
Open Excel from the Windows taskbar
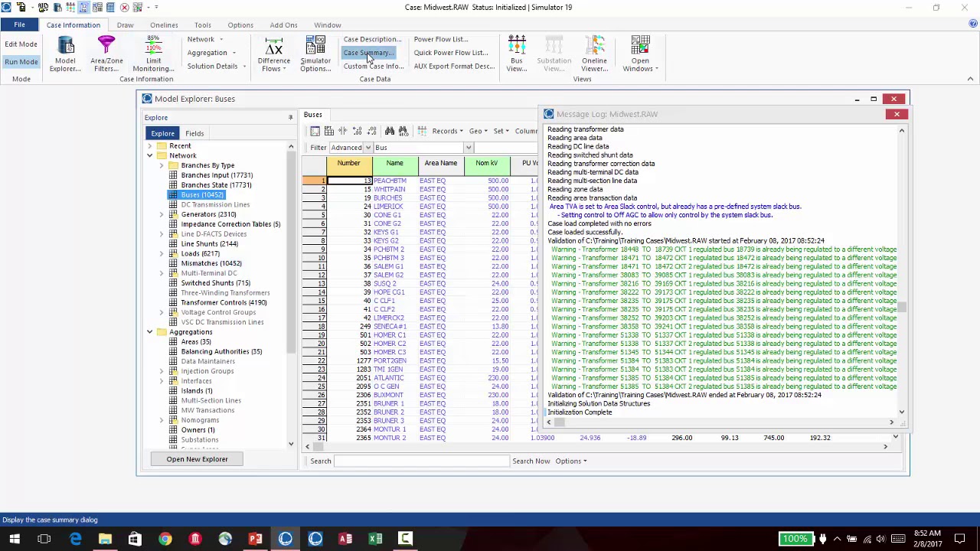375,539
